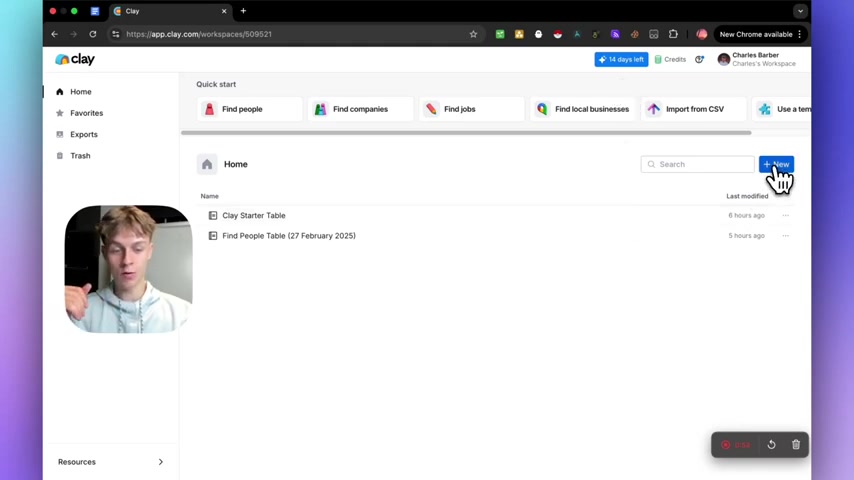Open Chrome three-dot menu
Image resolution: width=854 pixels, height=480 pixels.
(x=800, y=34)
